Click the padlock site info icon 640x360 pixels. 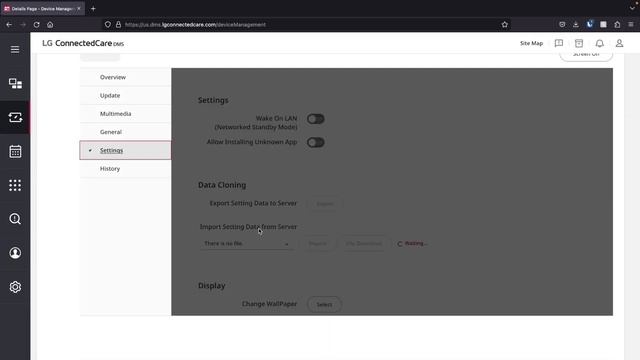pyautogui.click(x=118, y=24)
